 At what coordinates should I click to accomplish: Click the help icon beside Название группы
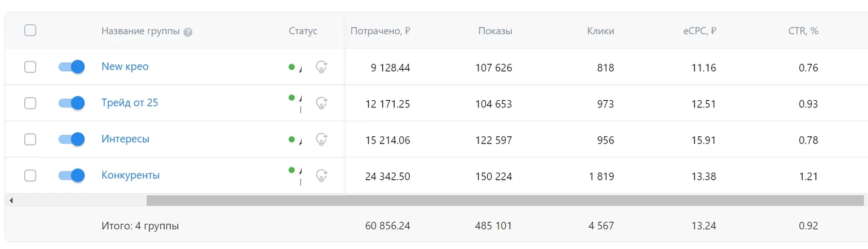(188, 32)
